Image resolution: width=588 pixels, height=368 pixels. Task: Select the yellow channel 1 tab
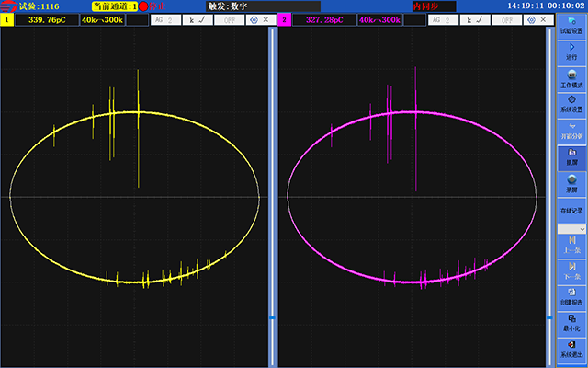tap(6, 19)
